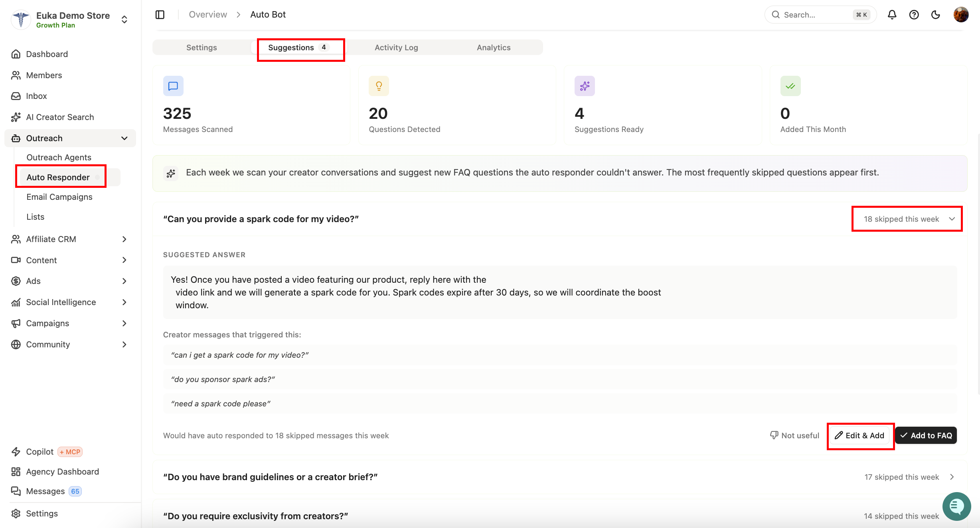The image size is (980, 528).
Task: Open the help question mark icon
Action: [x=914, y=15]
